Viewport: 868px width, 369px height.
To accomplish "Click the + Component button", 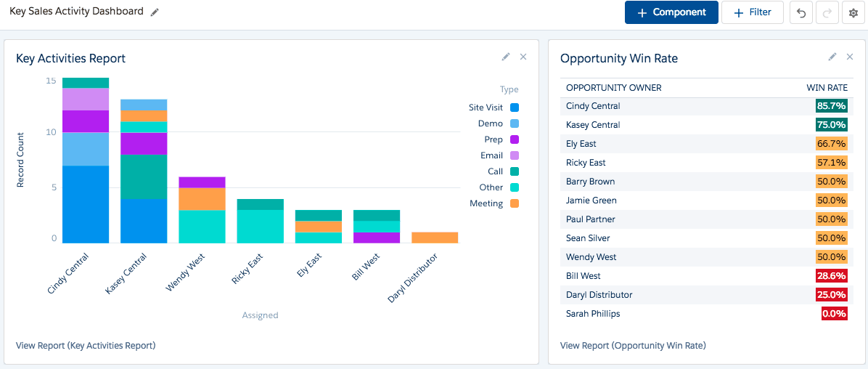I will coord(671,12).
